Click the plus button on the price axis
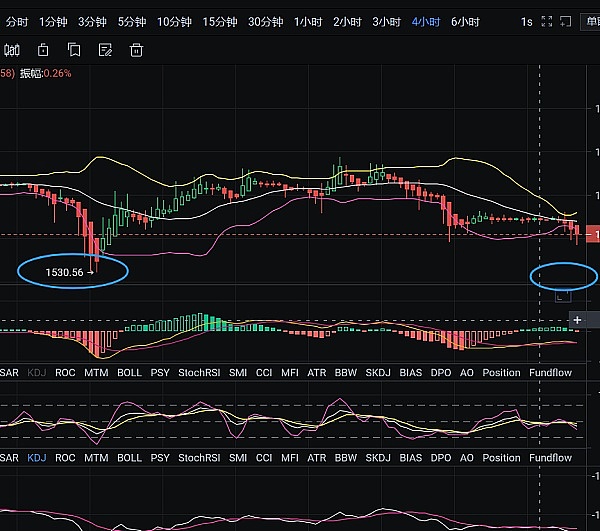The height and width of the screenshot is (531, 600). pyautogui.click(x=577, y=319)
